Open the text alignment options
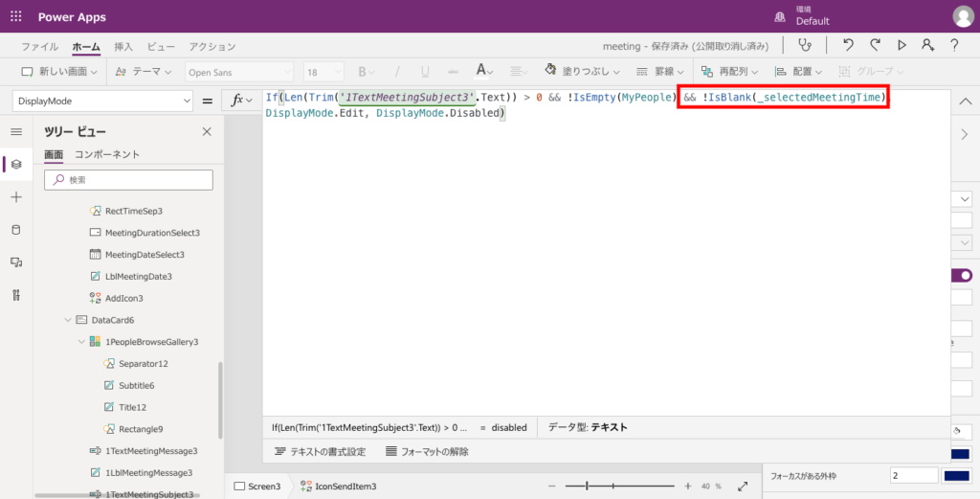 coord(519,72)
